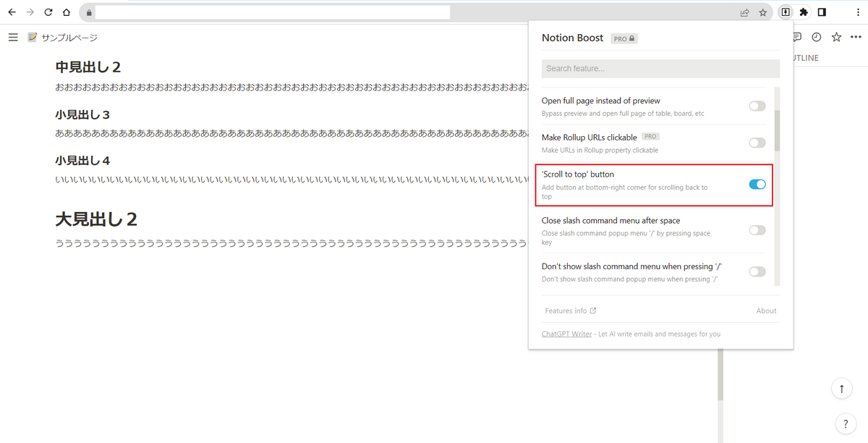Open the Notion help question mark button
This screenshot has height=443, width=868.
[x=845, y=424]
